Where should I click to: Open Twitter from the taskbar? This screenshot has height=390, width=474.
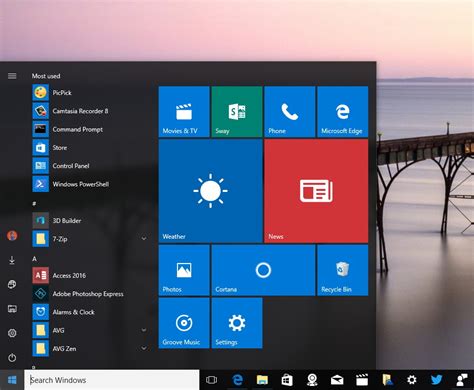[436, 380]
